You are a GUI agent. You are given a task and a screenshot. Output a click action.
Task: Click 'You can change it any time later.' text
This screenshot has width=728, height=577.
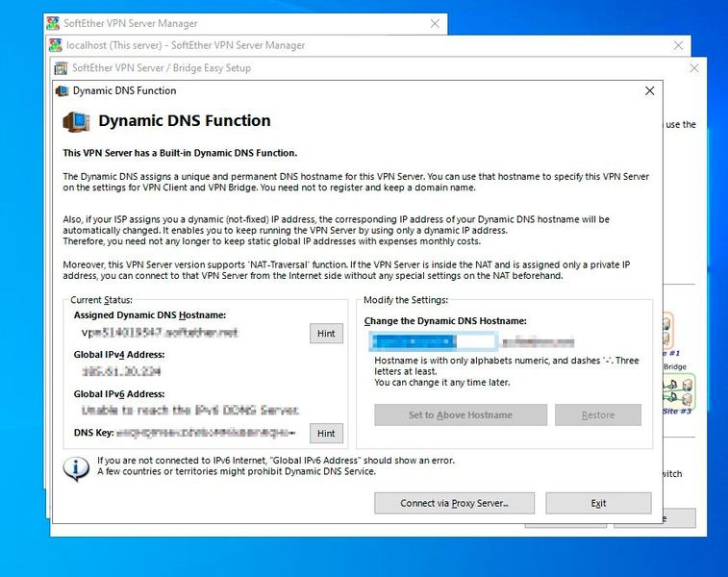coord(442,383)
